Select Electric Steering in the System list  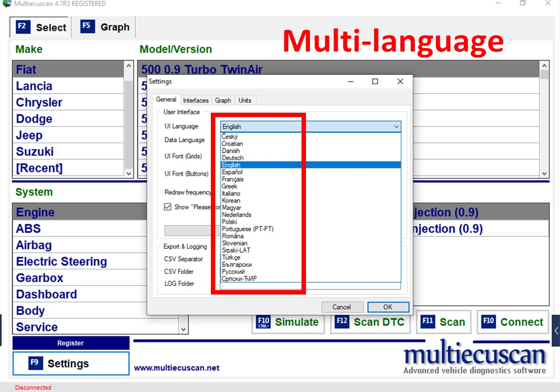(x=80, y=261)
